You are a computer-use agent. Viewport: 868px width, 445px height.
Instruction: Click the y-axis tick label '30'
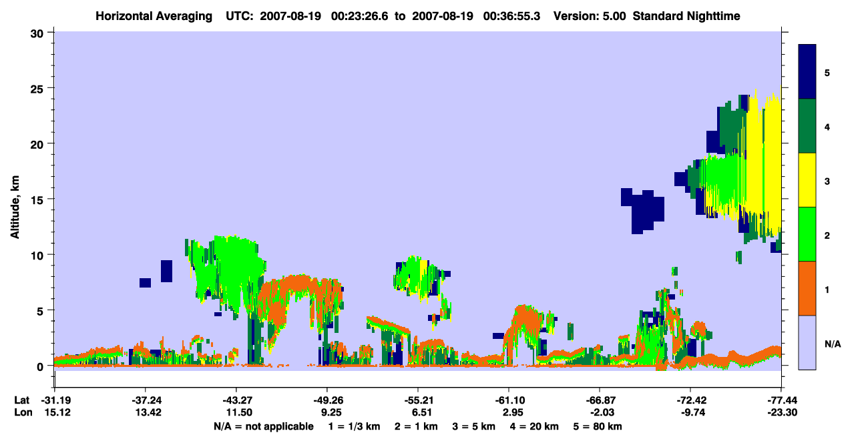[39, 33]
